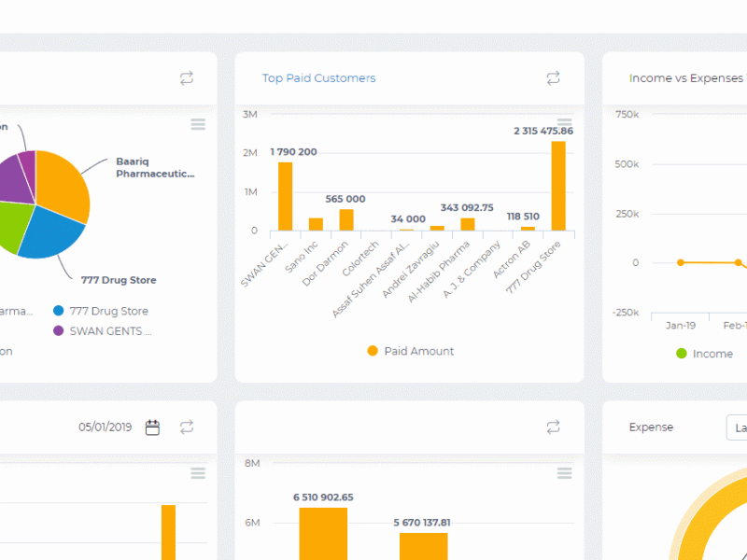Open the pie chart's hamburger export menu

click(x=198, y=124)
